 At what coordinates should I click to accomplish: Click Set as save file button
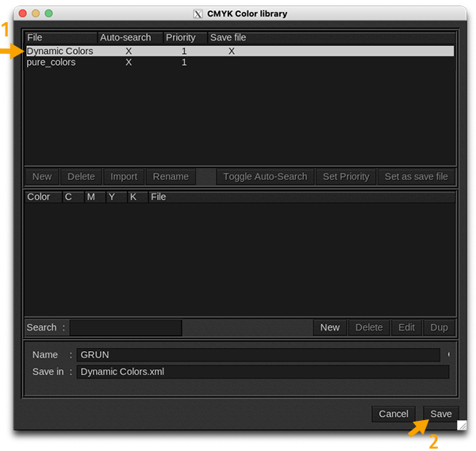pos(416,177)
